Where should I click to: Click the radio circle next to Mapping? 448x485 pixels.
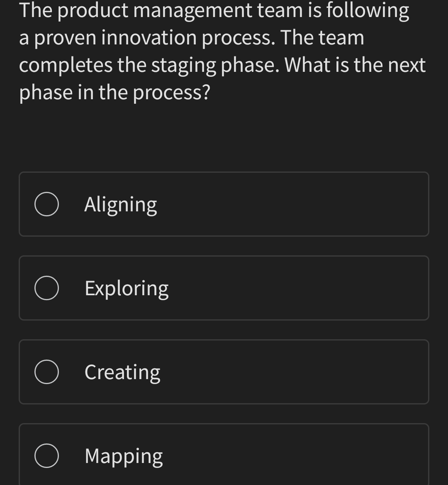[x=46, y=456]
